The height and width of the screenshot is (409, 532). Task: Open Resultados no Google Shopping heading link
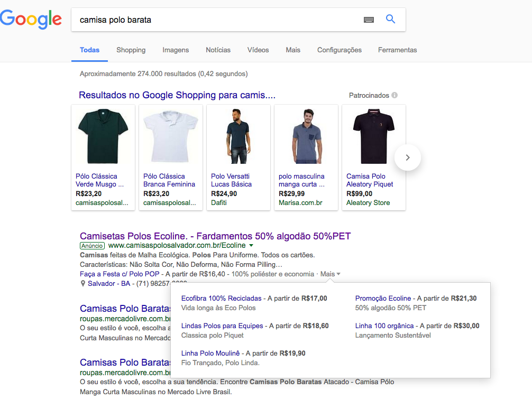pos(177,95)
